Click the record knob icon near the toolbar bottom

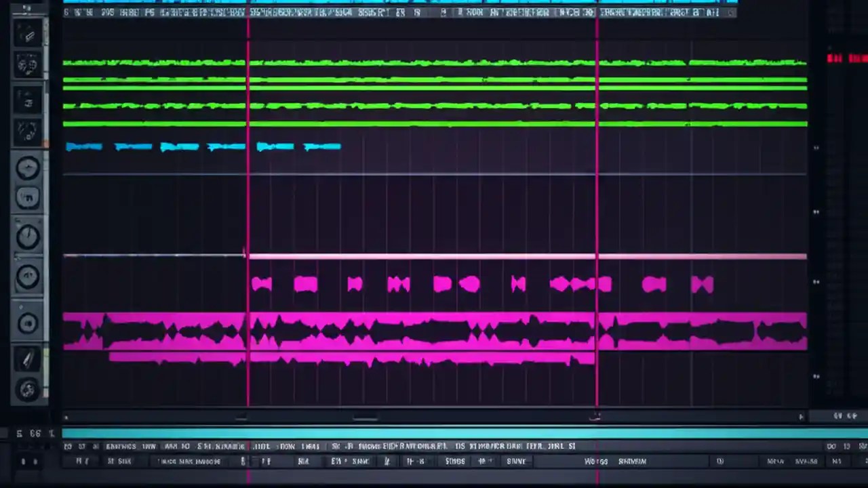coord(27,323)
